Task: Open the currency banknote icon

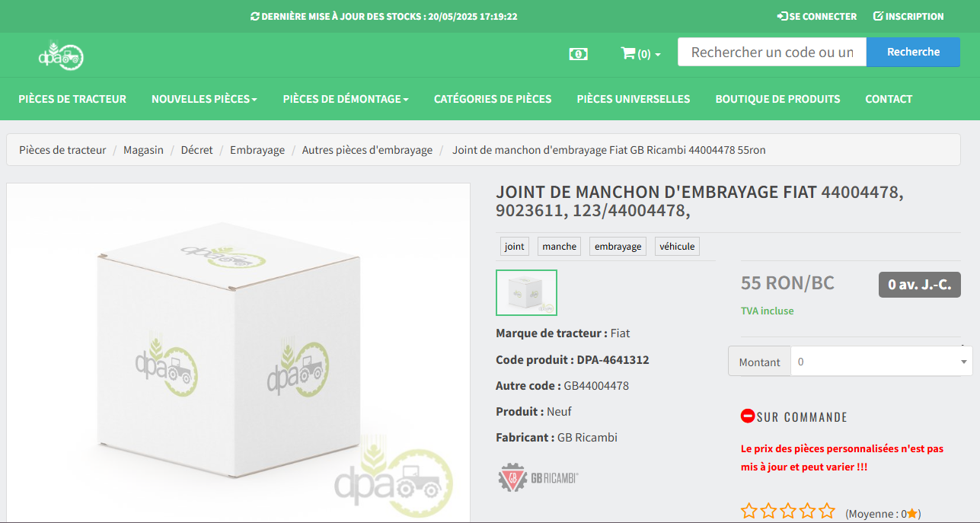Action: pyautogui.click(x=579, y=54)
